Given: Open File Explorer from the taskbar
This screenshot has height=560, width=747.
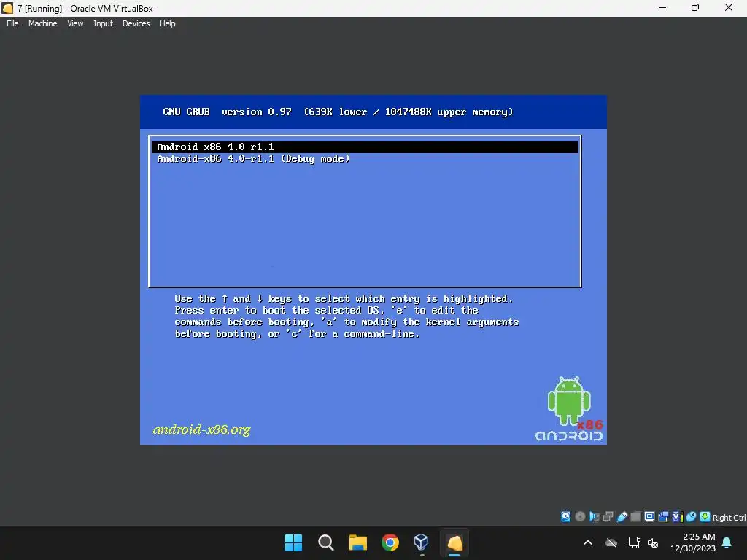Looking at the screenshot, I should point(357,542).
